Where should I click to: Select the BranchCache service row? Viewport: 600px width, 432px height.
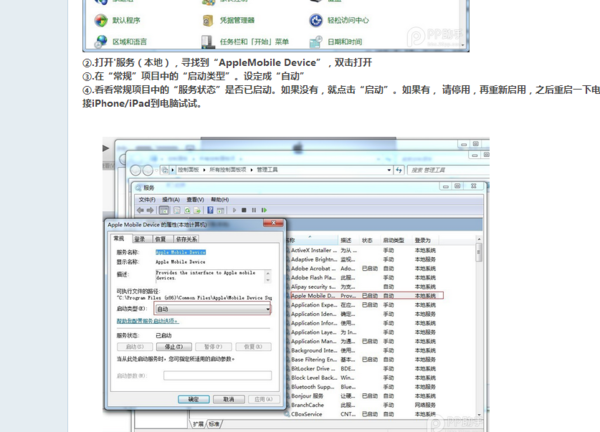[x=364, y=405]
